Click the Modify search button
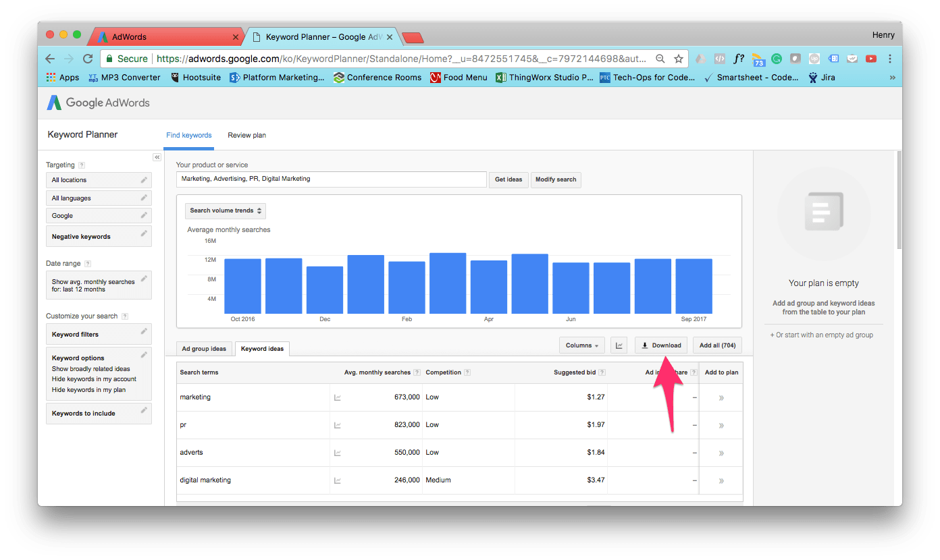This screenshot has height=560, width=940. coord(556,179)
